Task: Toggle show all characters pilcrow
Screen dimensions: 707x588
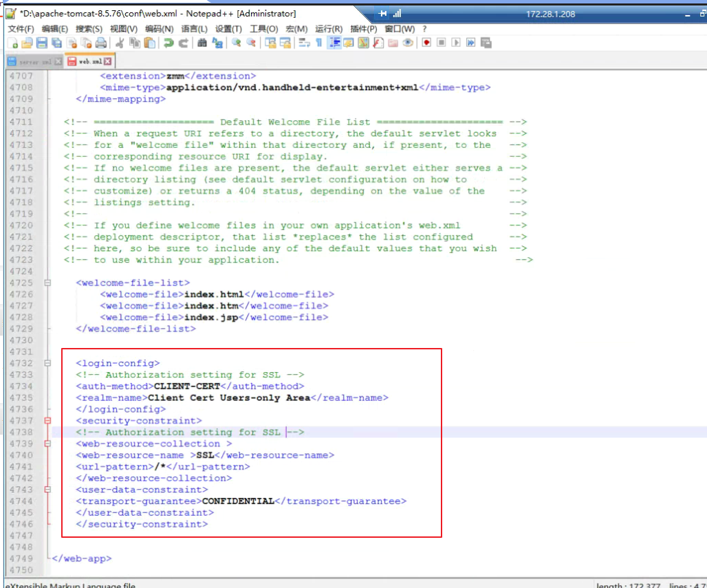Action: point(319,43)
